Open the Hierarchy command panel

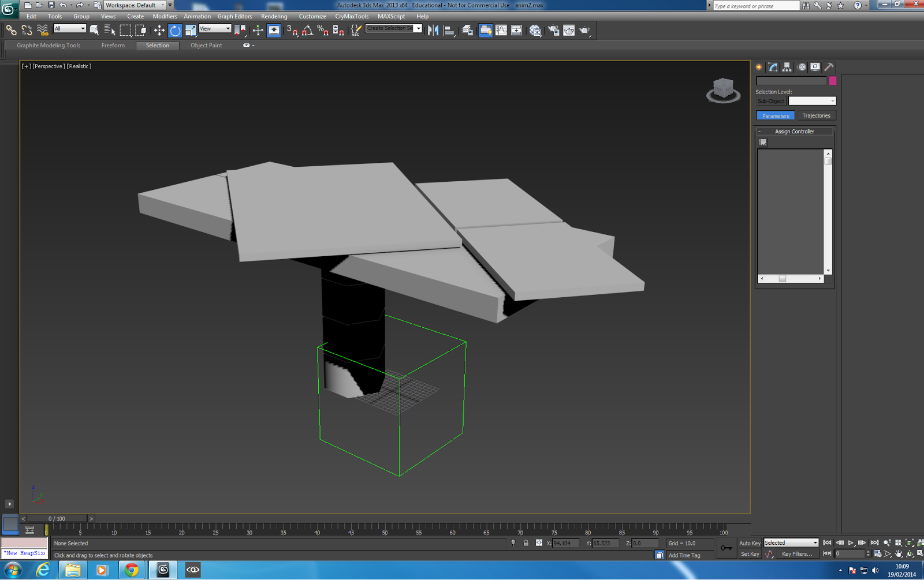point(787,67)
